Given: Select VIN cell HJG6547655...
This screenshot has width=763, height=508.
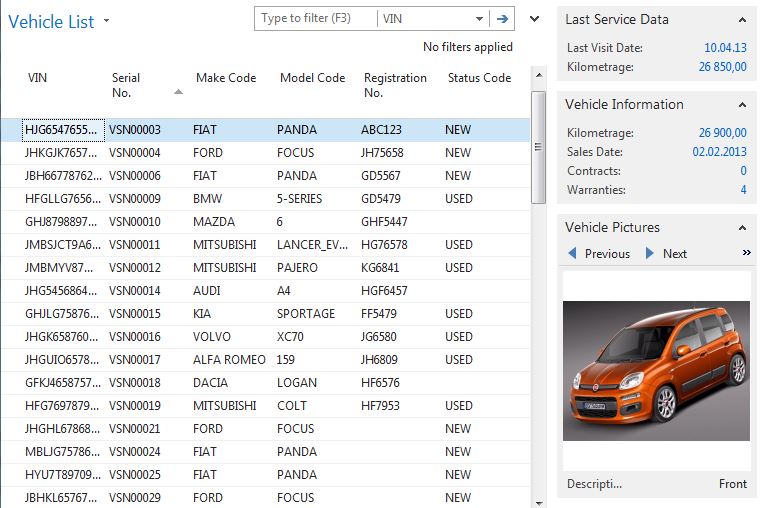Looking at the screenshot, I should 63,130.
